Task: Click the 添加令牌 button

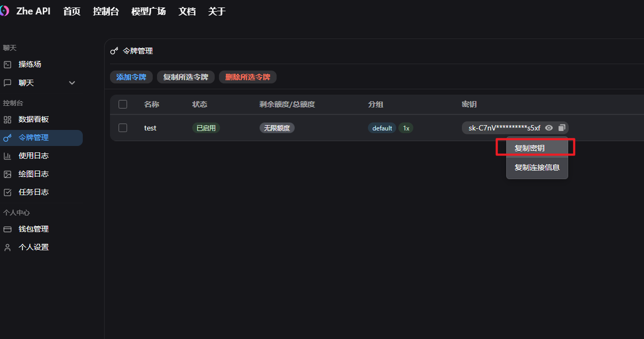Action: click(x=131, y=77)
